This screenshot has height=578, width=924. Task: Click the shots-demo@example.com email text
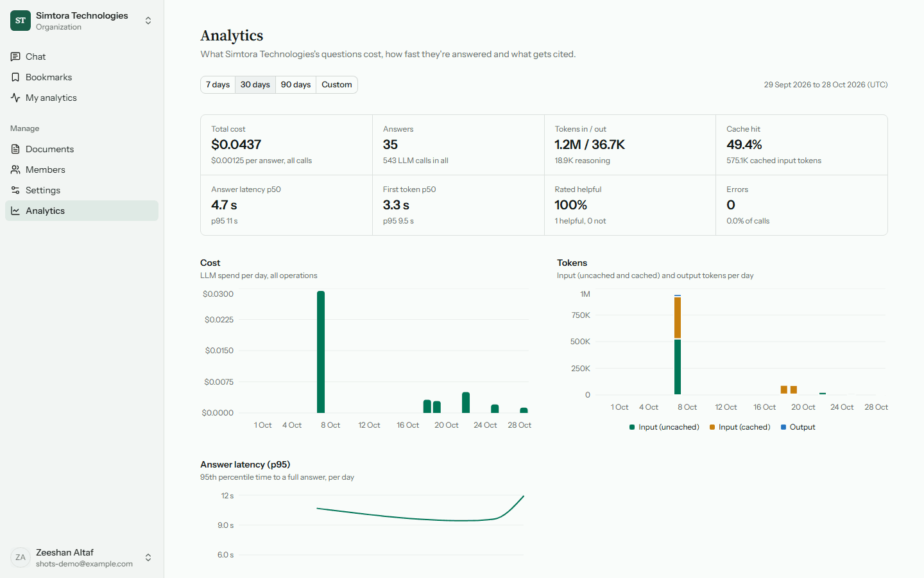pos(84,564)
